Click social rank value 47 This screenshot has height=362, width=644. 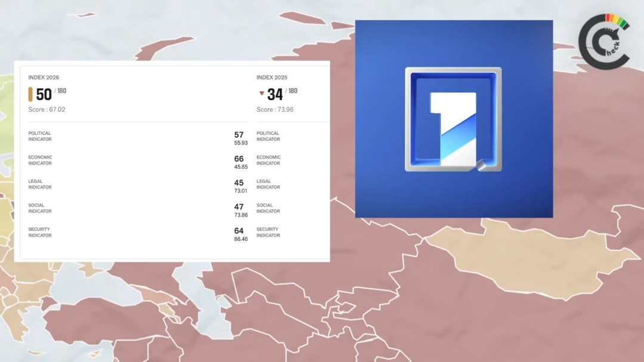click(x=239, y=207)
